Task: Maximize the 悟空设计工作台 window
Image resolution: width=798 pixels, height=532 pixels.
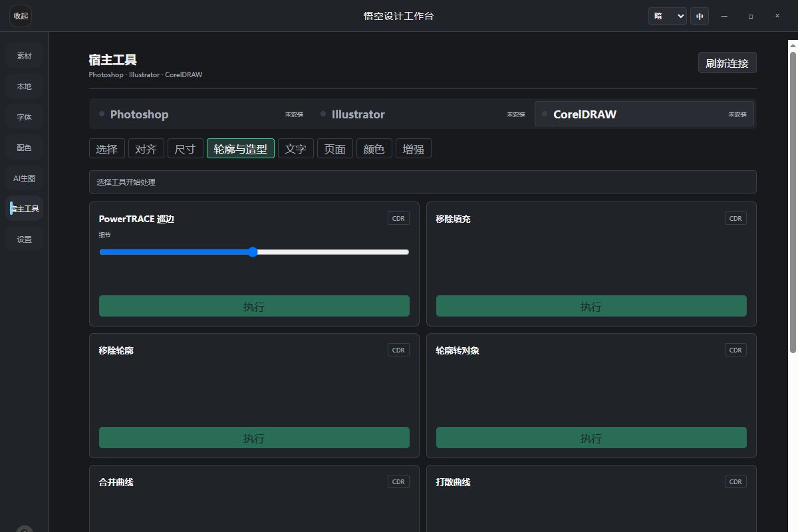Action: (751, 16)
